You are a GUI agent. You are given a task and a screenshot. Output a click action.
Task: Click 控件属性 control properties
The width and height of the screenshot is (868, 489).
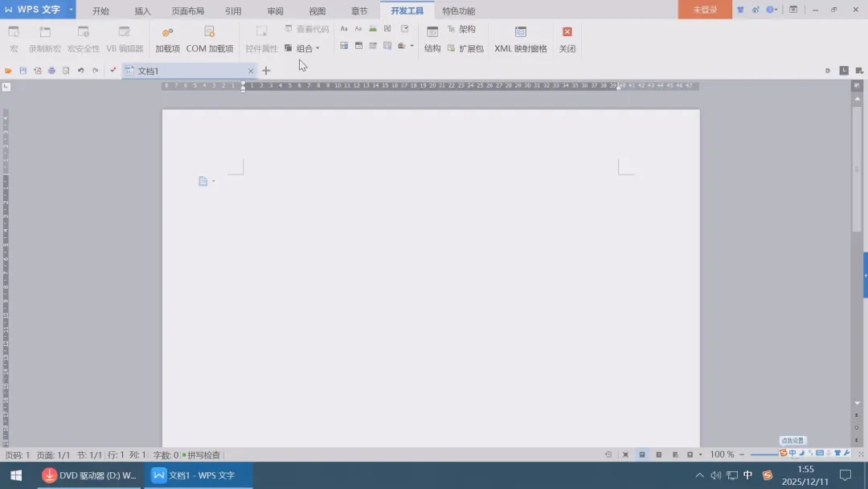[x=261, y=39]
